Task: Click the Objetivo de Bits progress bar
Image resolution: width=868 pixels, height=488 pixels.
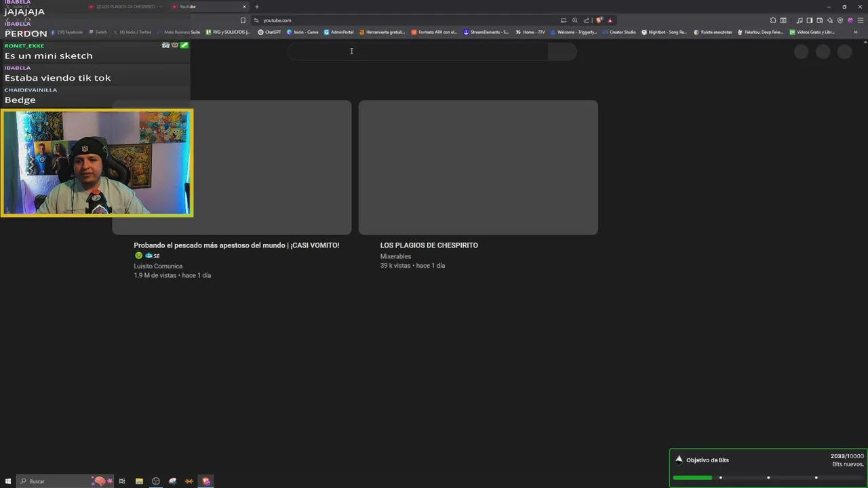Action: [x=768, y=478]
